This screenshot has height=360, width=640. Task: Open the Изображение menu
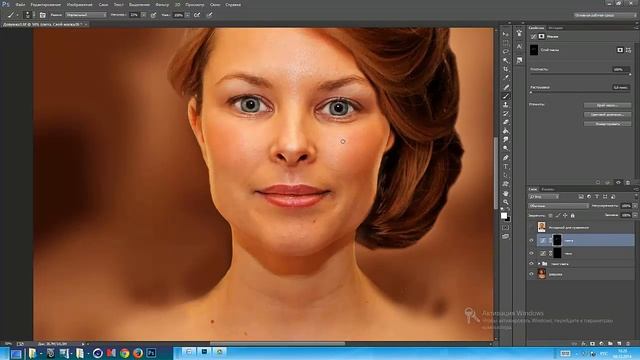(80, 5)
